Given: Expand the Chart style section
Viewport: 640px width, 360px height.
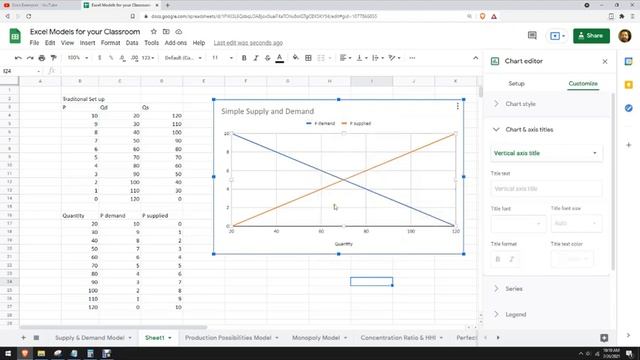Looking at the screenshot, I should tap(547, 104).
